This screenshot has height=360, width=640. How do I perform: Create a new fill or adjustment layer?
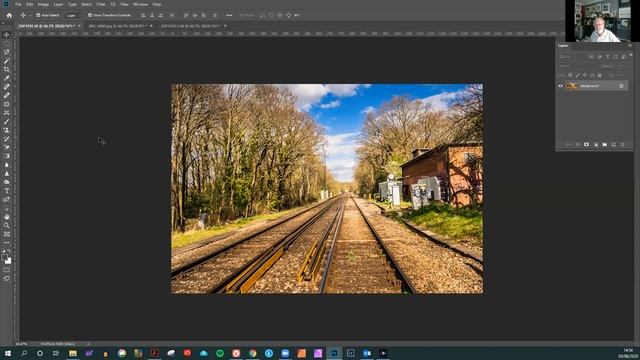coord(596,144)
